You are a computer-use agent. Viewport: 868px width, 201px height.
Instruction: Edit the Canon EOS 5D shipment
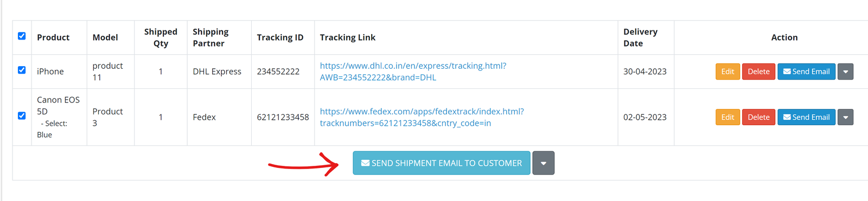727,117
